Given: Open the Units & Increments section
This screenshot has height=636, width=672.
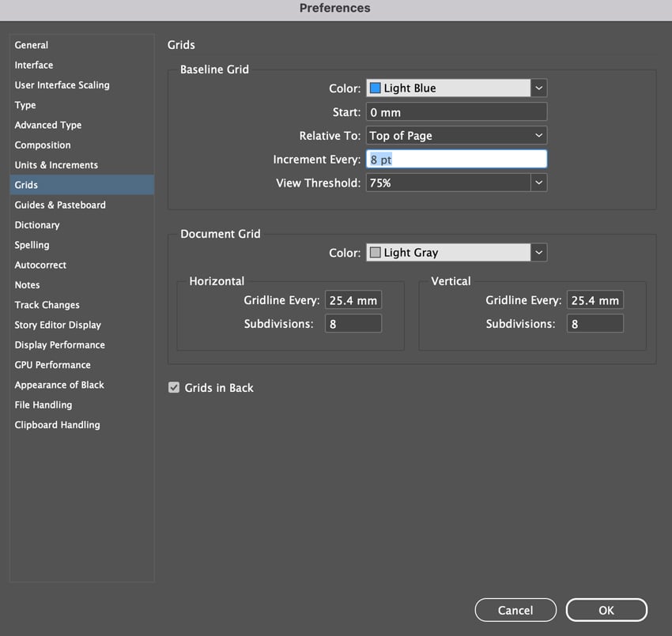Looking at the screenshot, I should 56,165.
